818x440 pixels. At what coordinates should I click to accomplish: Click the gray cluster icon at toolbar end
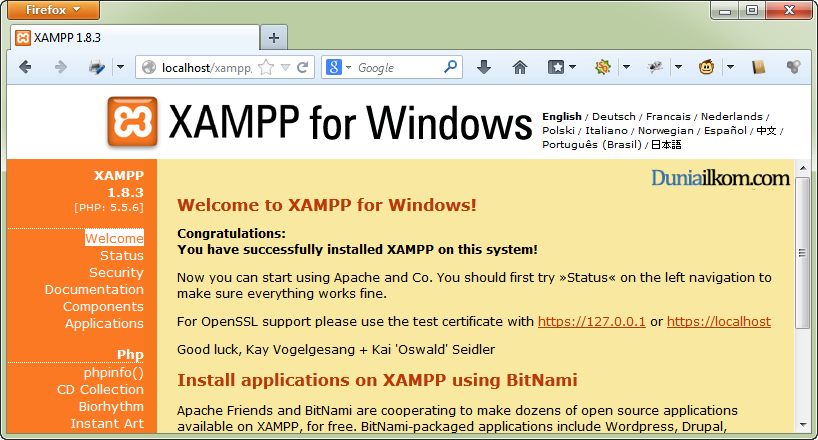793,67
